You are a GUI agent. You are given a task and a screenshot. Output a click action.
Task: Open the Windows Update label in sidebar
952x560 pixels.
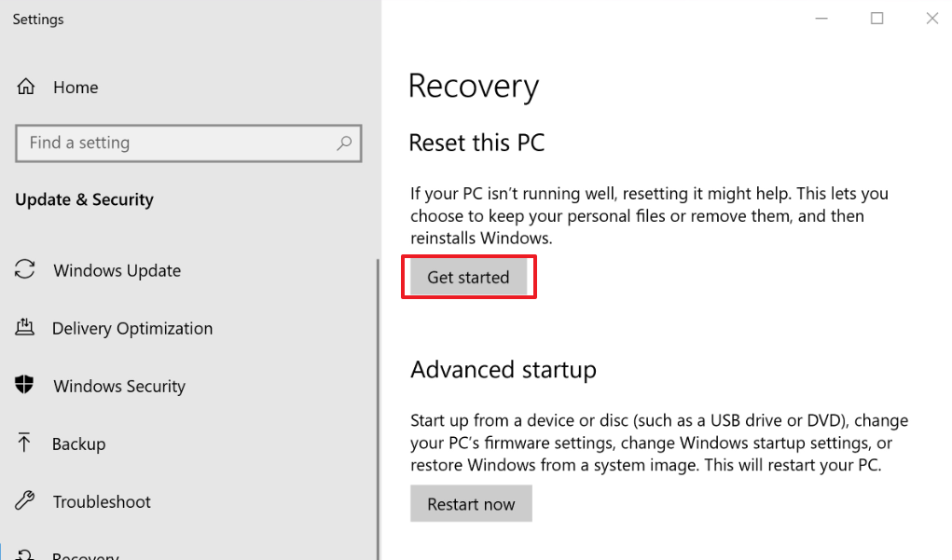click(117, 271)
